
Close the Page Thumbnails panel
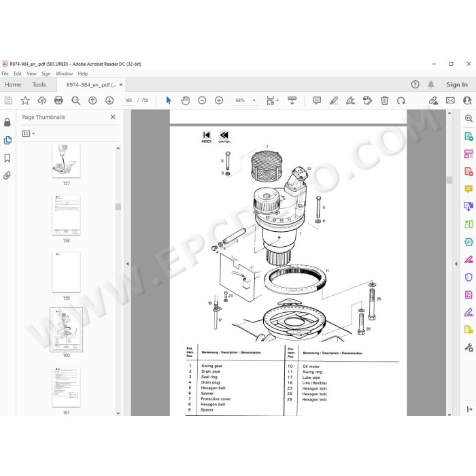113,117
